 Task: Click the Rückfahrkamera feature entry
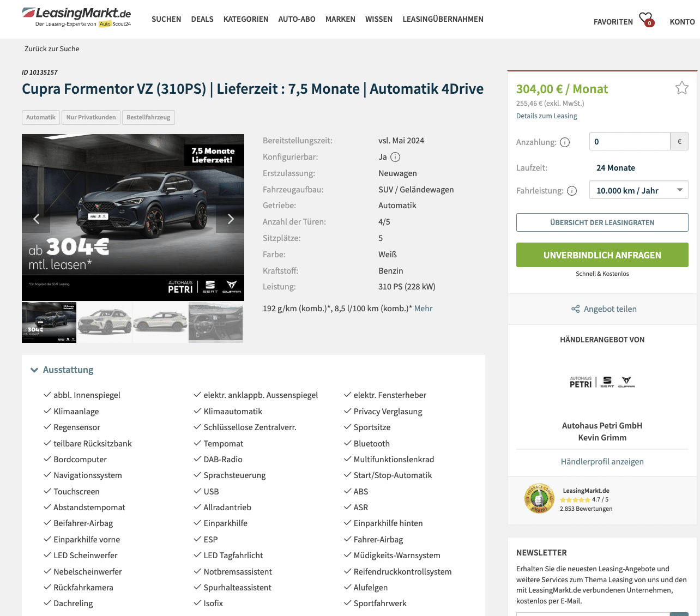click(83, 588)
